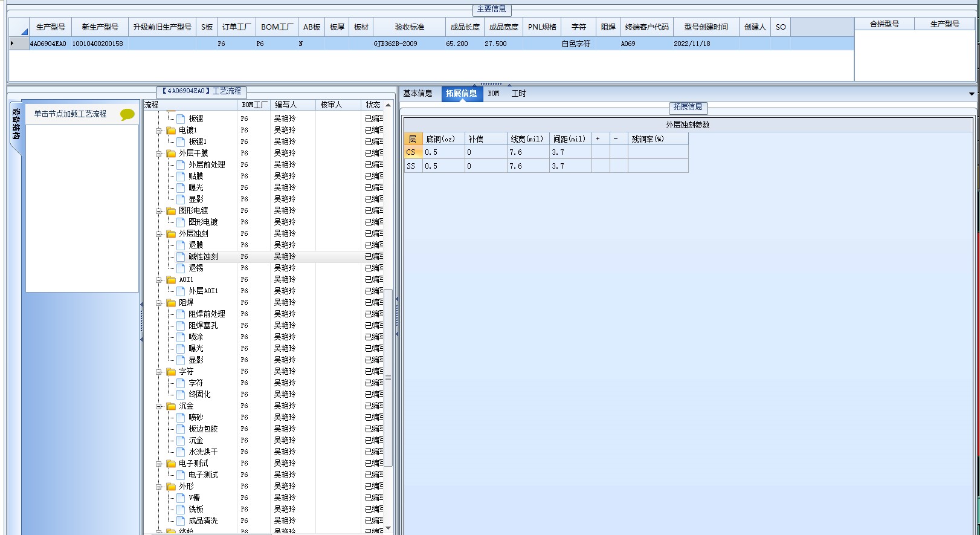Click the 外层干膜 folder icon
The width and height of the screenshot is (980, 535).
(x=171, y=154)
